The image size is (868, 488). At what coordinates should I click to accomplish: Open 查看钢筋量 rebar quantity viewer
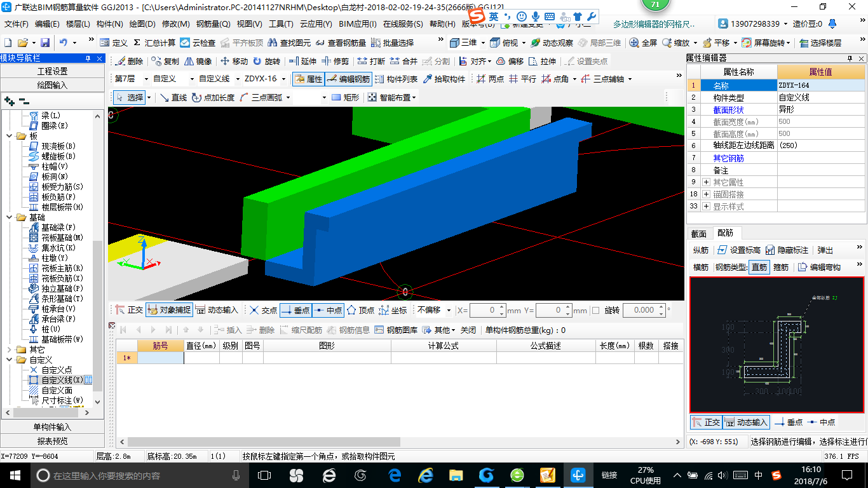tap(340, 43)
